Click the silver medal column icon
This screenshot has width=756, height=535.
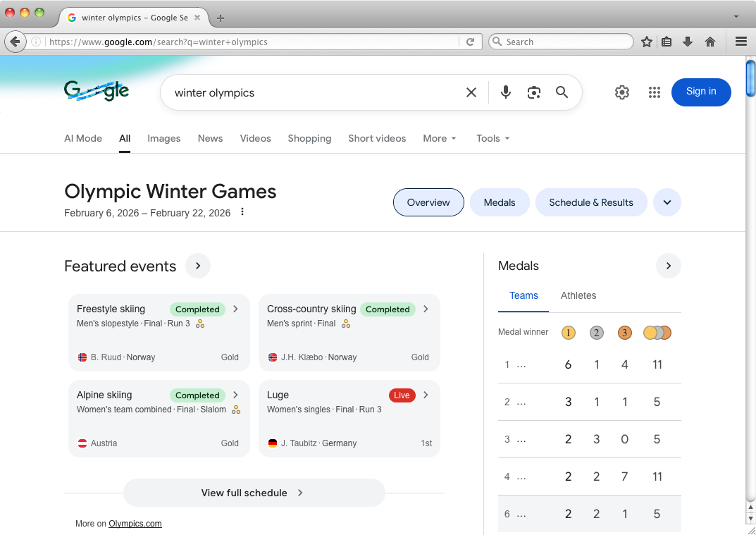[596, 333]
